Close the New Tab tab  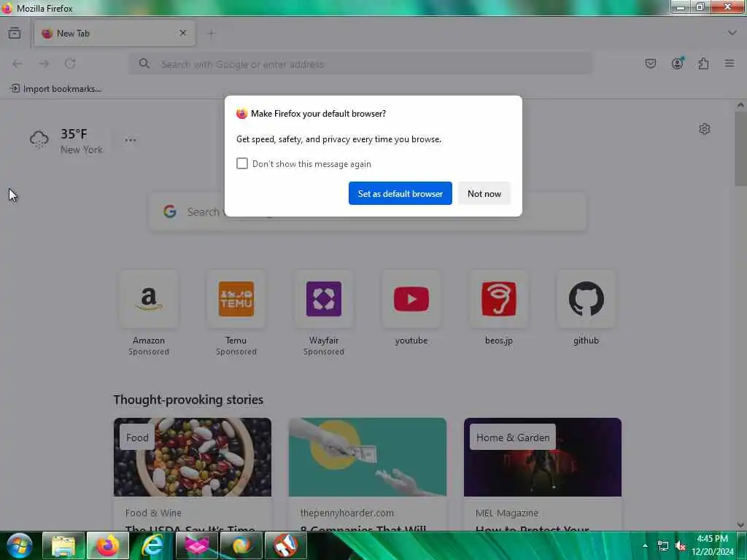[x=183, y=33]
